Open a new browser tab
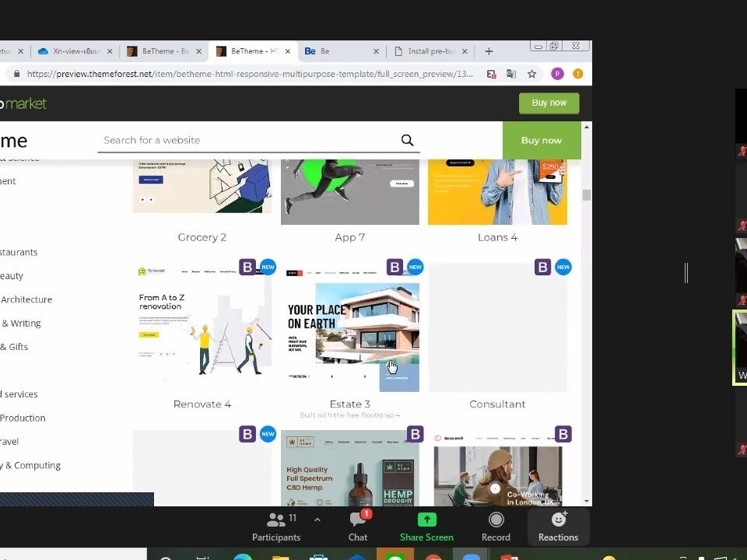747x560 pixels. [x=489, y=51]
